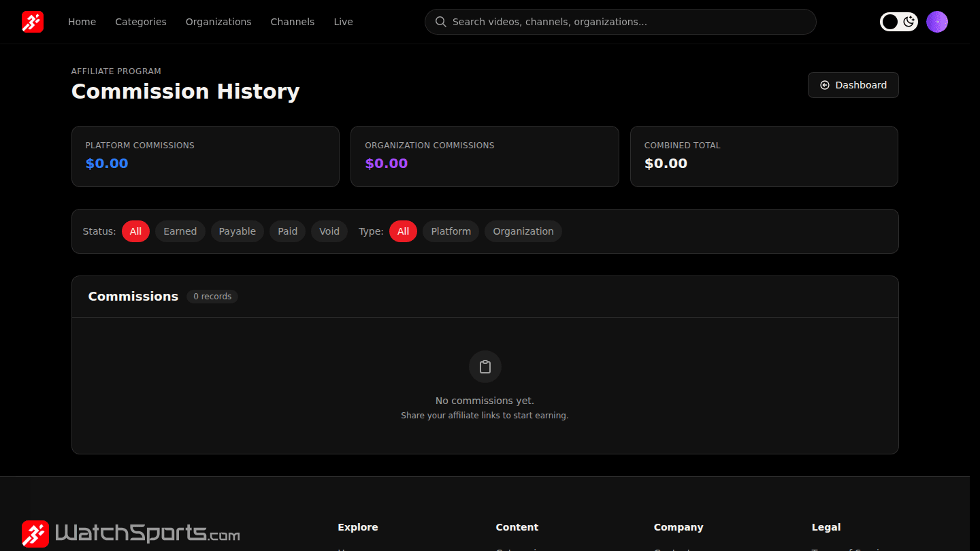Select the Status All filter
980x551 pixels.
135,231
